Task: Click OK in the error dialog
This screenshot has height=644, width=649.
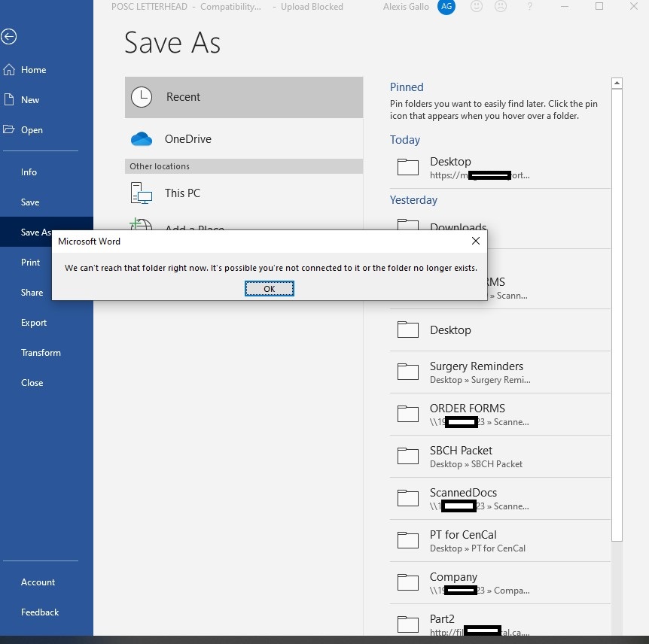Action: coord(270,289)
